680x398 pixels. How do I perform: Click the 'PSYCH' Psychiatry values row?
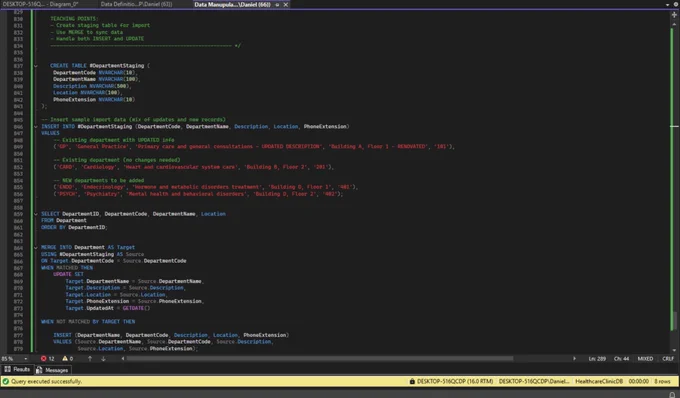click(198, 194)
